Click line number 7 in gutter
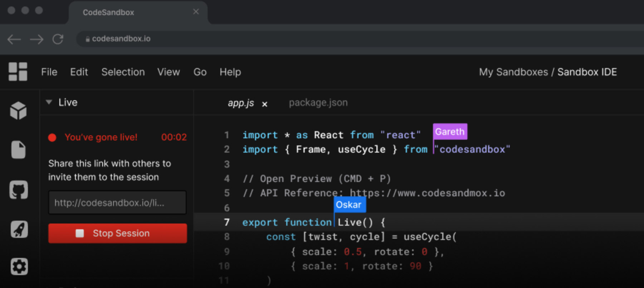 [227, 222]
